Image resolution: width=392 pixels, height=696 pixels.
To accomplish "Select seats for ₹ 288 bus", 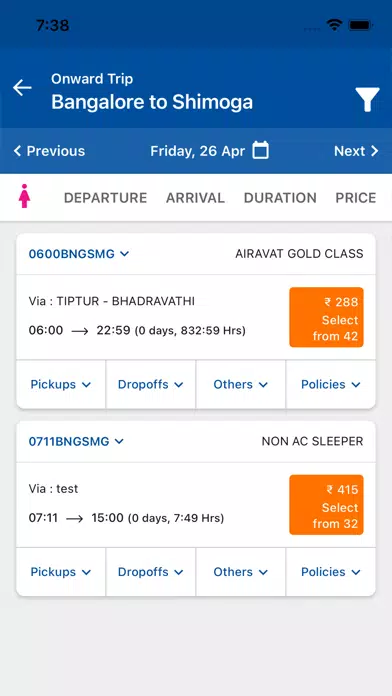I will point(326,317).
